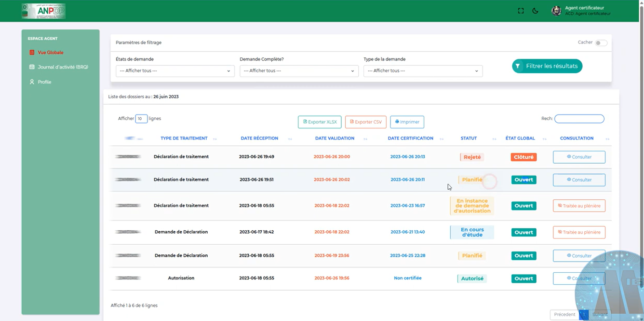Toggle the Cacher filter switch
Screen dimensions: 644x321
pyautogui.click(x=601, y=43)
